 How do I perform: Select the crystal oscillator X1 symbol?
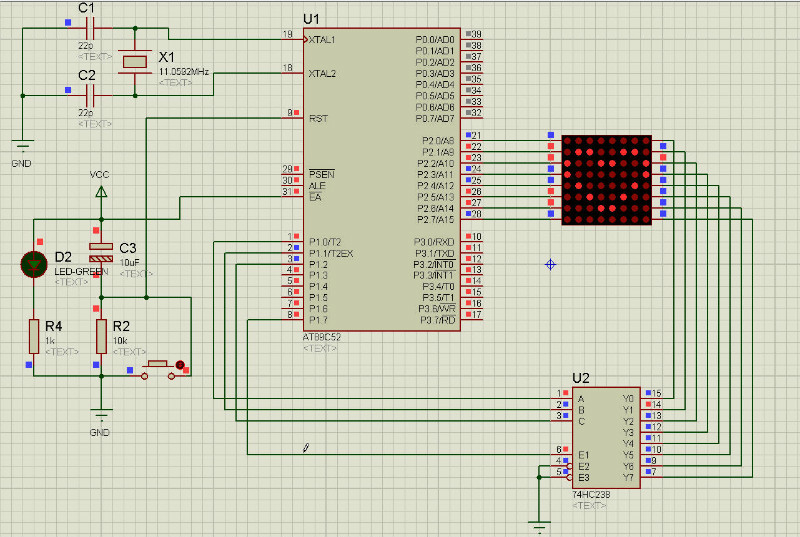134,62
